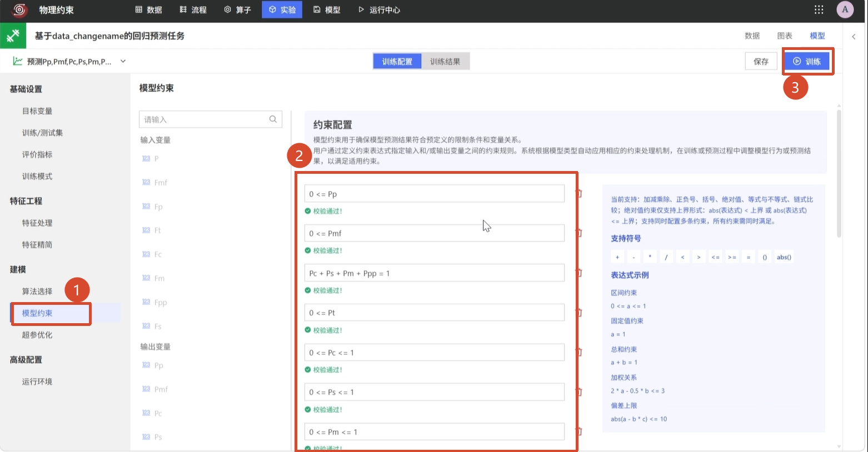868x452 pixels.
Task: Click the constraint field '0 <= Ps <= 1'
Action: tap(435, 392)
